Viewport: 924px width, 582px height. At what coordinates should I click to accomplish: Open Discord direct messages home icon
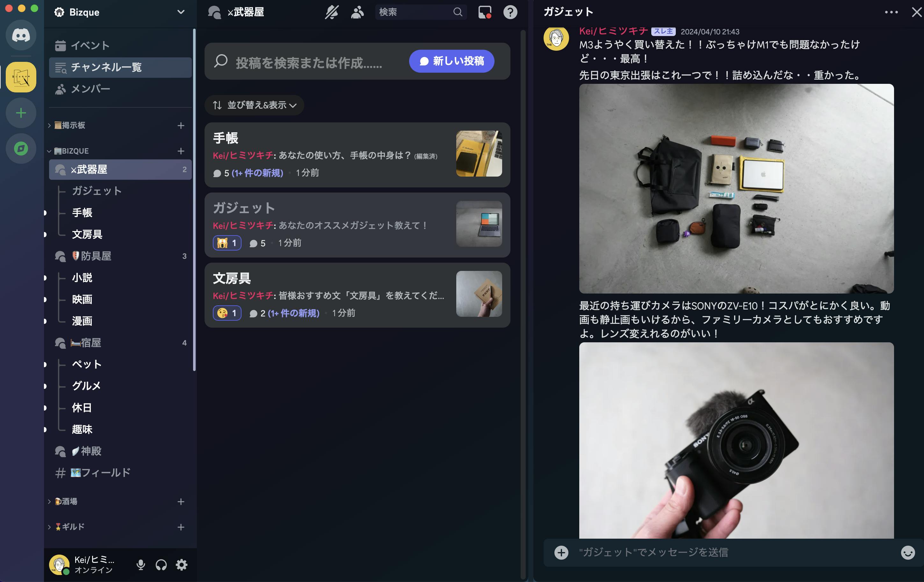(21, 35)
